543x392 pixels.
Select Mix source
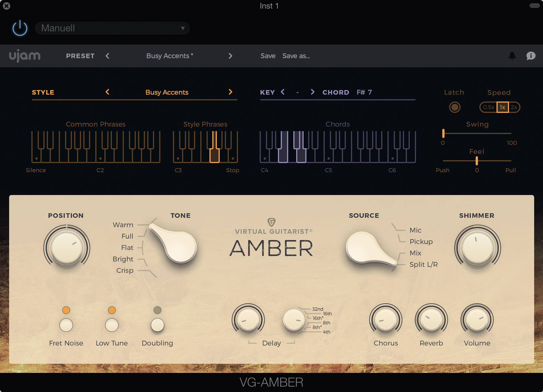[x=415, y=253]
